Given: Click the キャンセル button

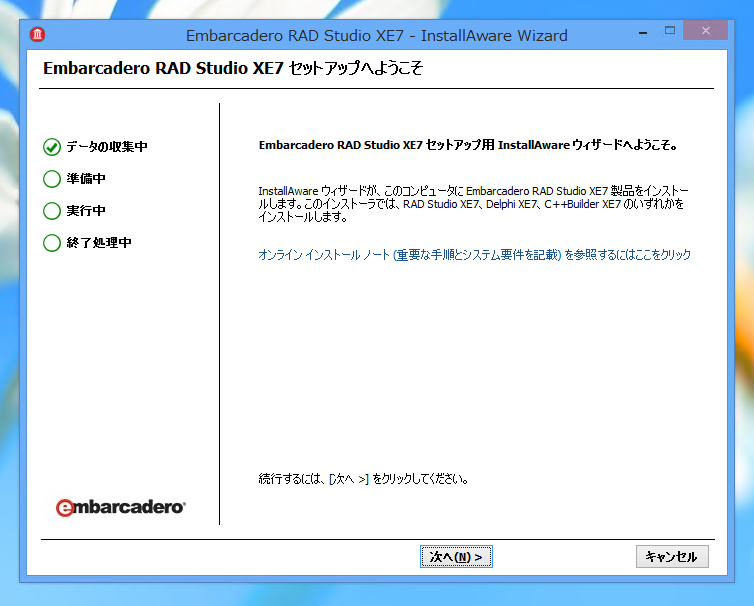Looking at the screenshot, I should pyautogui.click(x=672, y=556).
